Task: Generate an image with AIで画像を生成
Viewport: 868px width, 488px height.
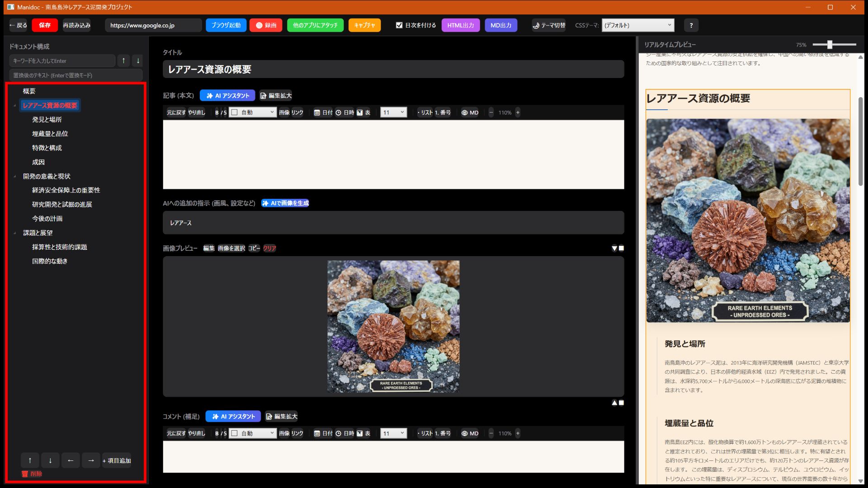Action: 285,203
